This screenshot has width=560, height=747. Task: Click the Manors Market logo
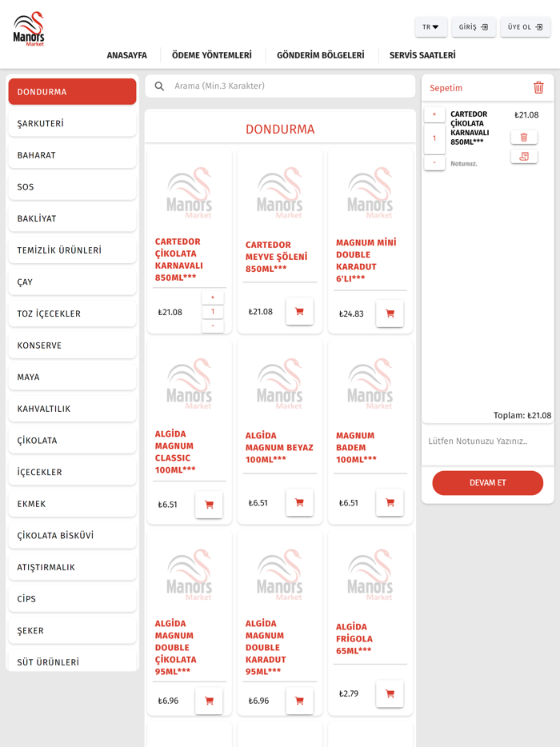(x=29, y=29)
